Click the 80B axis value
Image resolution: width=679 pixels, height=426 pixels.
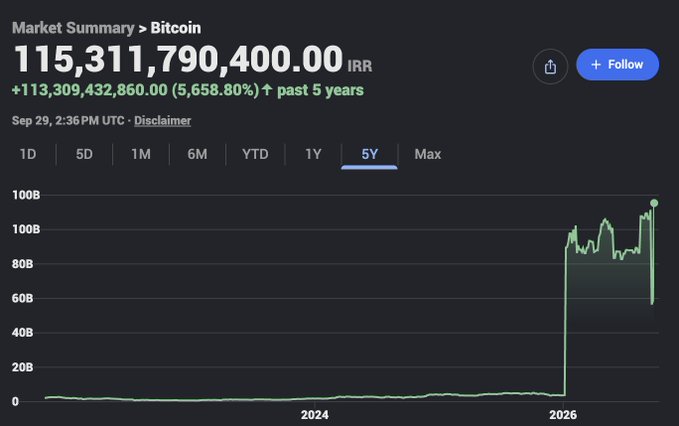(x=23, y=264)
